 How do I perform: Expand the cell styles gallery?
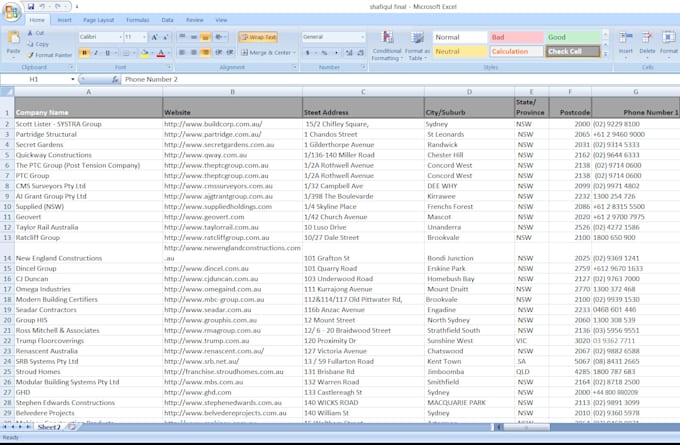click(605, 54)
